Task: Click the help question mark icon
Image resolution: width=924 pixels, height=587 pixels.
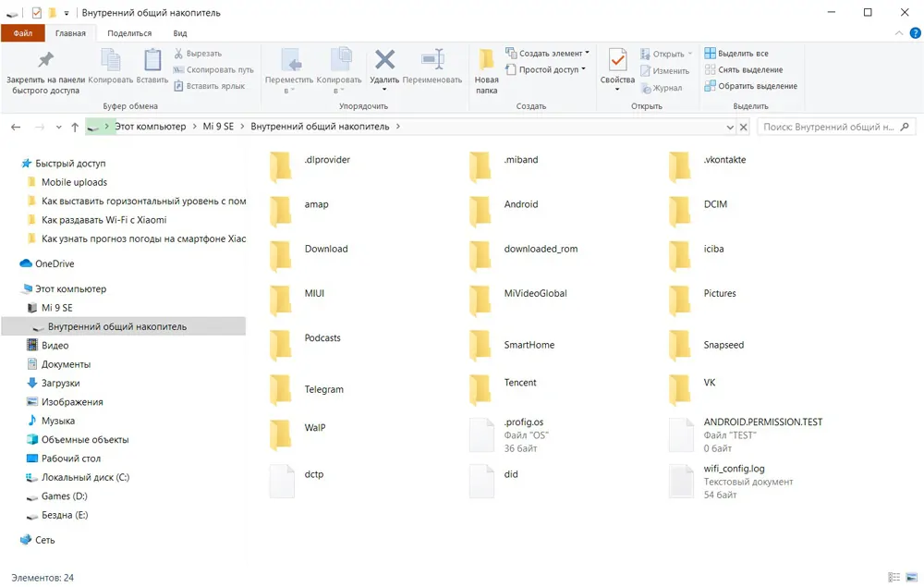Action: click(915, 33)
